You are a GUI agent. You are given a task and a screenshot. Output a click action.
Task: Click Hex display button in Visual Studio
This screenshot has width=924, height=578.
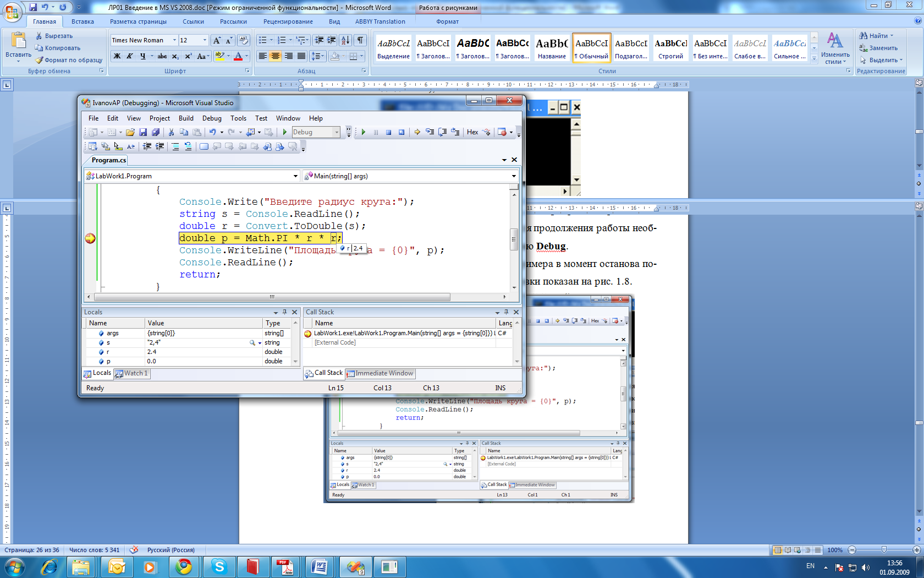pyautogui.click(x=472, y=132)
